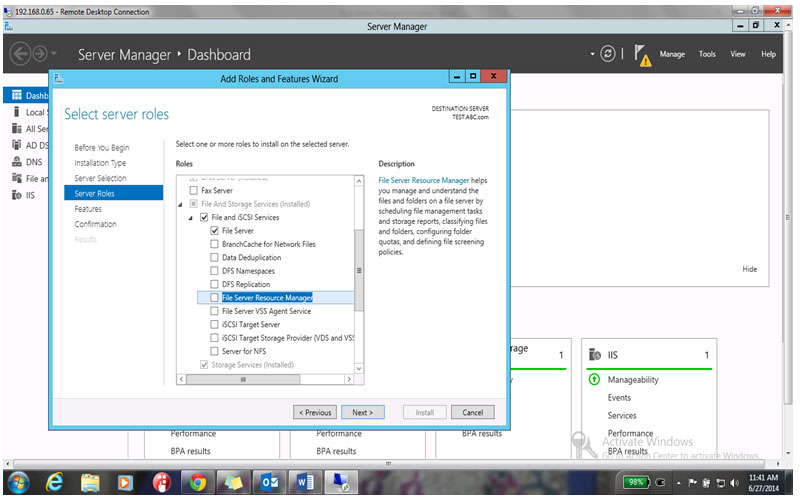Screen dimensions: 800x500
Task: Open the Manage menu
Action: (x=672, y=54)
